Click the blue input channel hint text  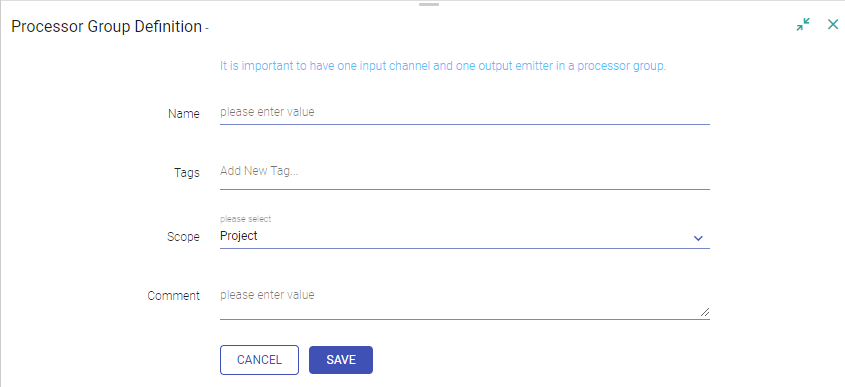443,66
